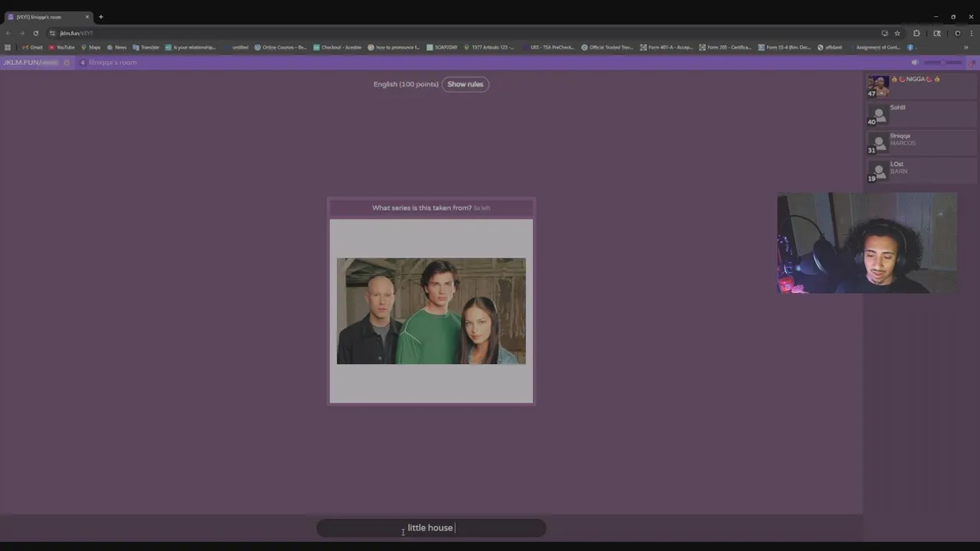Click the Smallville cast image

pyautogui.click(x=431, y=311)
